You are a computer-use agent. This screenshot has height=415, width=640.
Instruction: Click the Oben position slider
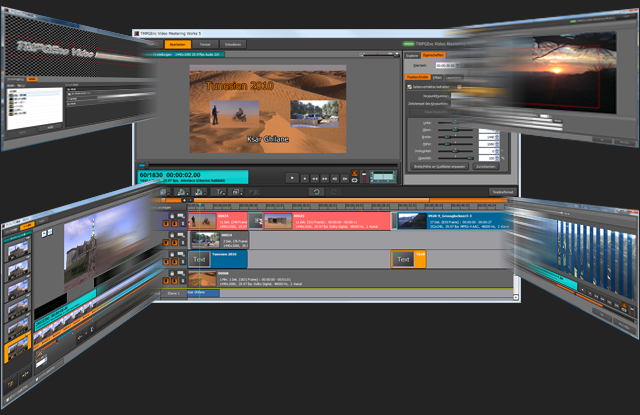coord(456,130)
